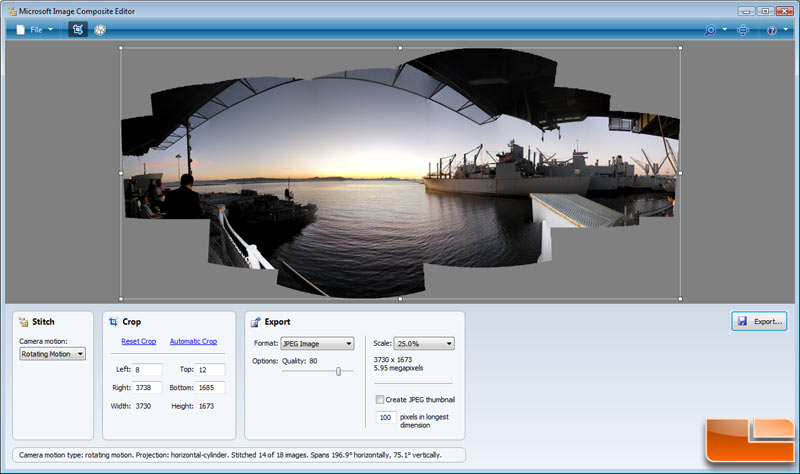Screen dimensions: 800x474
Task: Click the JPEG Quality slider handle
Action: tap(338, 371)
